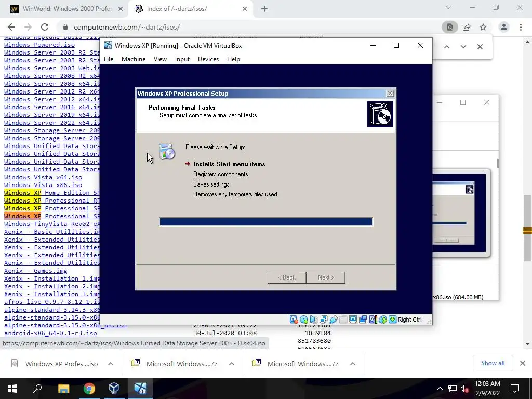Screen dimensions: 532x399
Task: Click the shared folders icon in VirtualBox status bar
Action: click(343, 320)
